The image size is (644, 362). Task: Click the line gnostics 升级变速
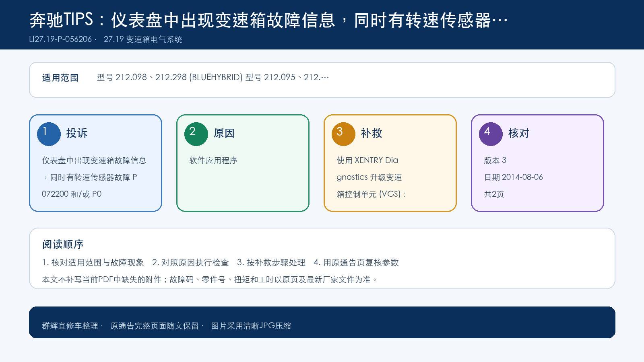point(369,177)
